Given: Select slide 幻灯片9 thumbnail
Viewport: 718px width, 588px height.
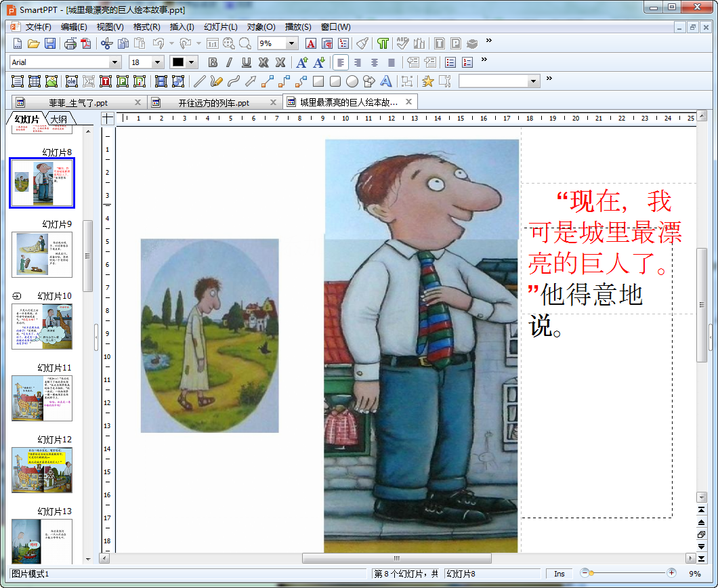Looking at the screenshot, I should click(x=42, y=255).
